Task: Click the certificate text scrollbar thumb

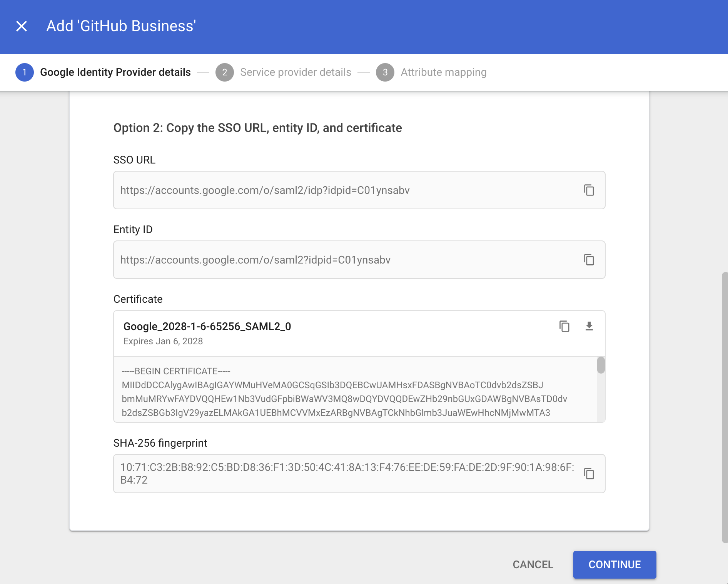Action: [x=601, y=365]
